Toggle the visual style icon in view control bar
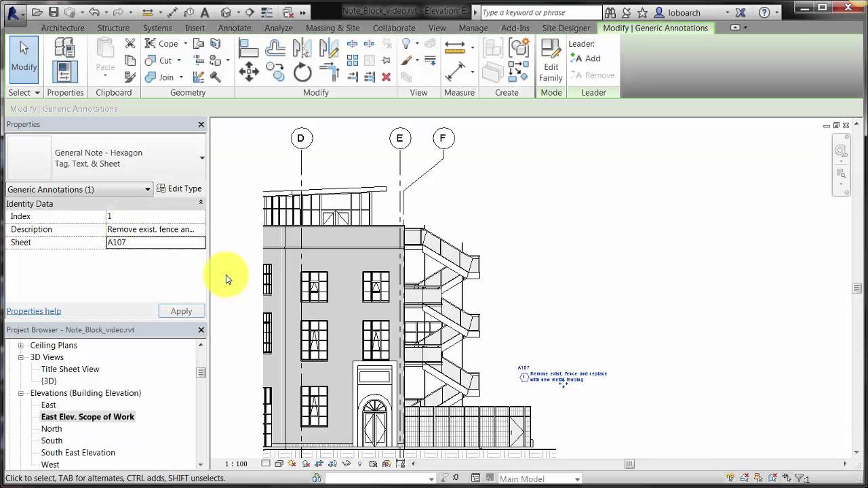This screenshot has width=868, height=488. [x=279, y=464]
